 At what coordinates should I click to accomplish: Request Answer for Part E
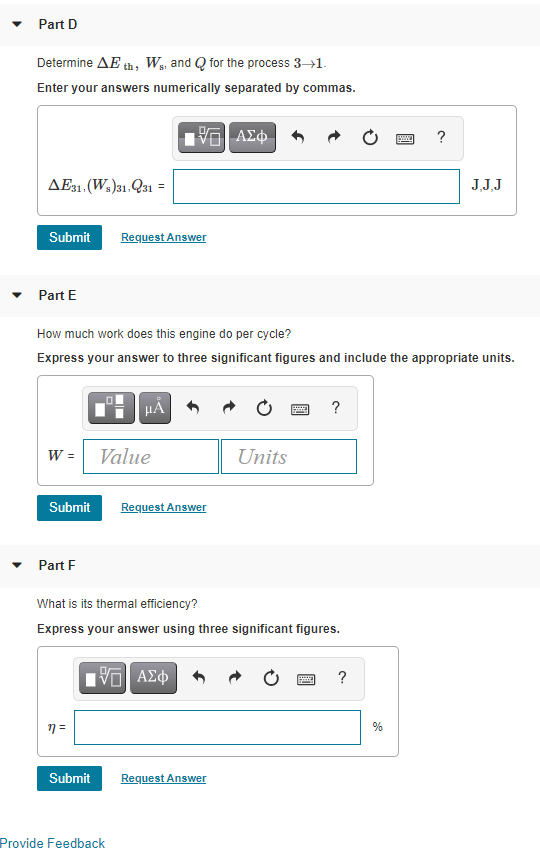tap(163, 507)
